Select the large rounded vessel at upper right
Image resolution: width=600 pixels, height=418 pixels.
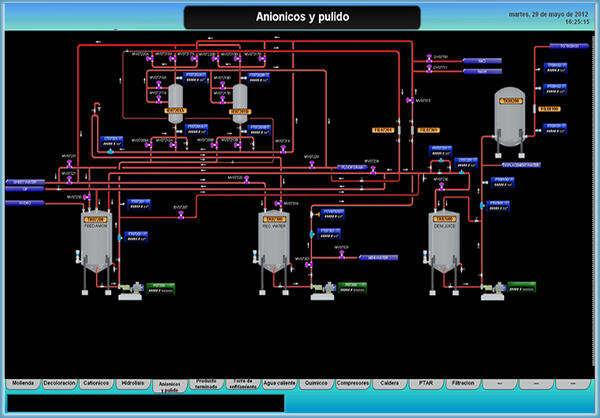pyautogui.click(x=509, y=117)
